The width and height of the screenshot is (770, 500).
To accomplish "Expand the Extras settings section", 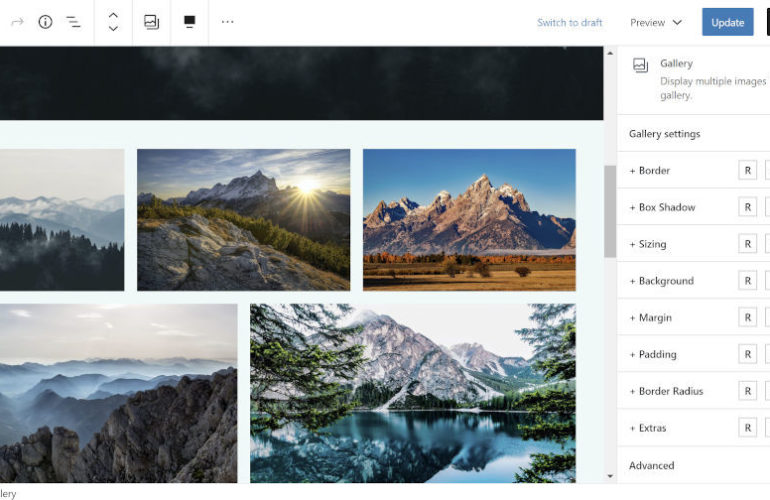I will coord(648,428).
